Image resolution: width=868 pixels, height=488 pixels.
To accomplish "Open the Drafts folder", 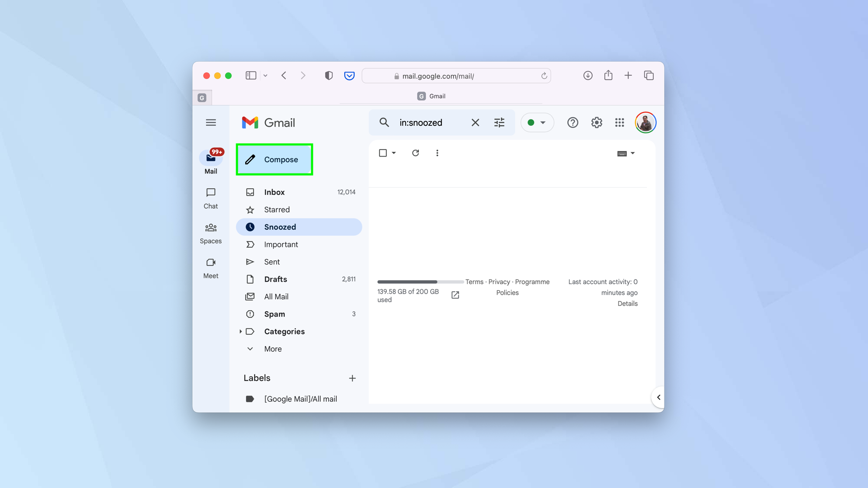I will (276, 279).
